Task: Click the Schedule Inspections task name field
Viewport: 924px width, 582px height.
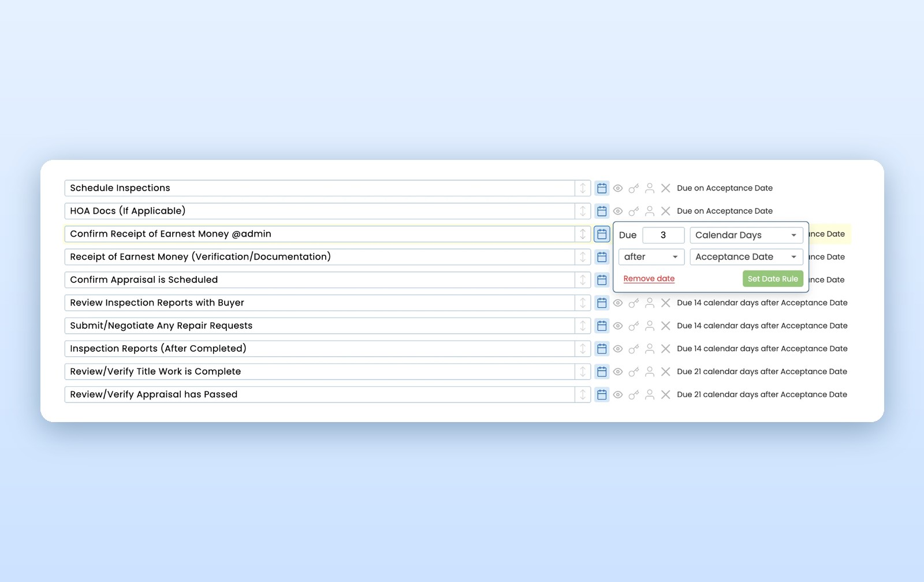Action: click(x=319, y=188)
